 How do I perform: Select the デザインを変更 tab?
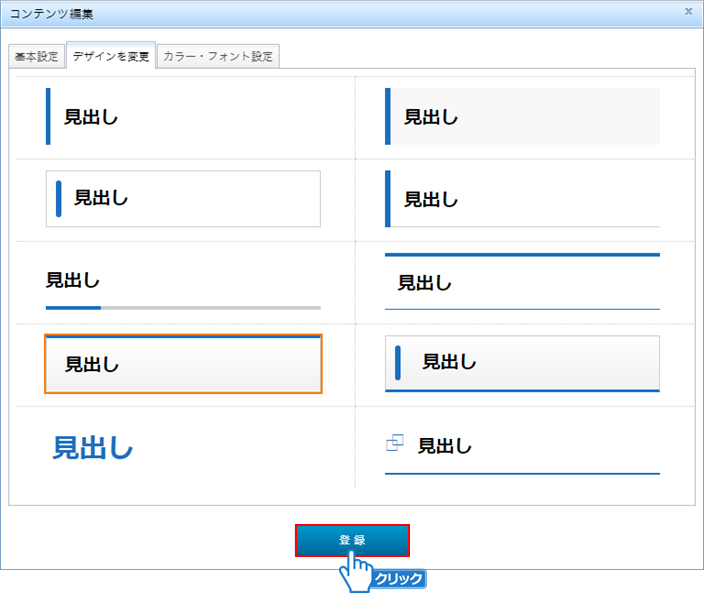(111, 56)
